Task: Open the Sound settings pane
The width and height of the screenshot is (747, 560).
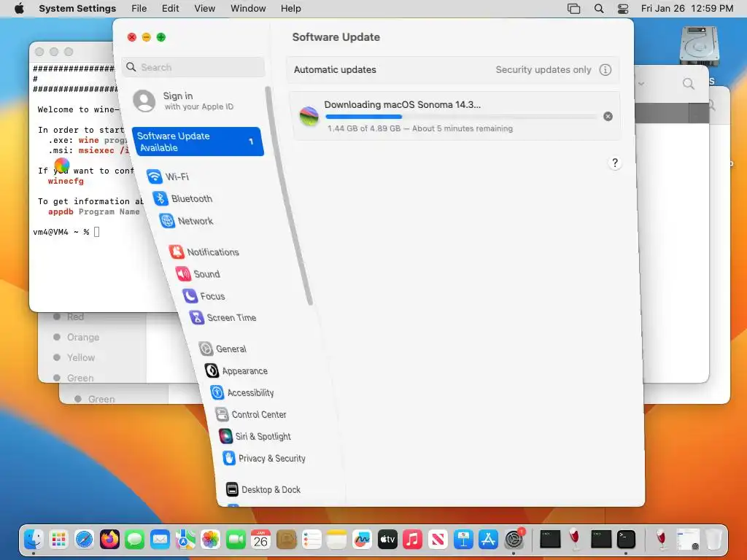Action: 198,274
